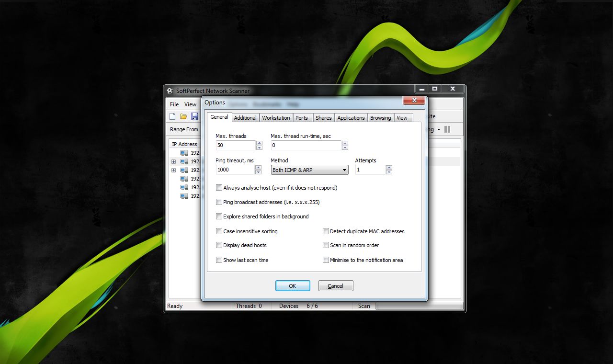The width and height of the screenshot is (613, 364).
Task: Click the Range From label
Action: click(184, 129)
